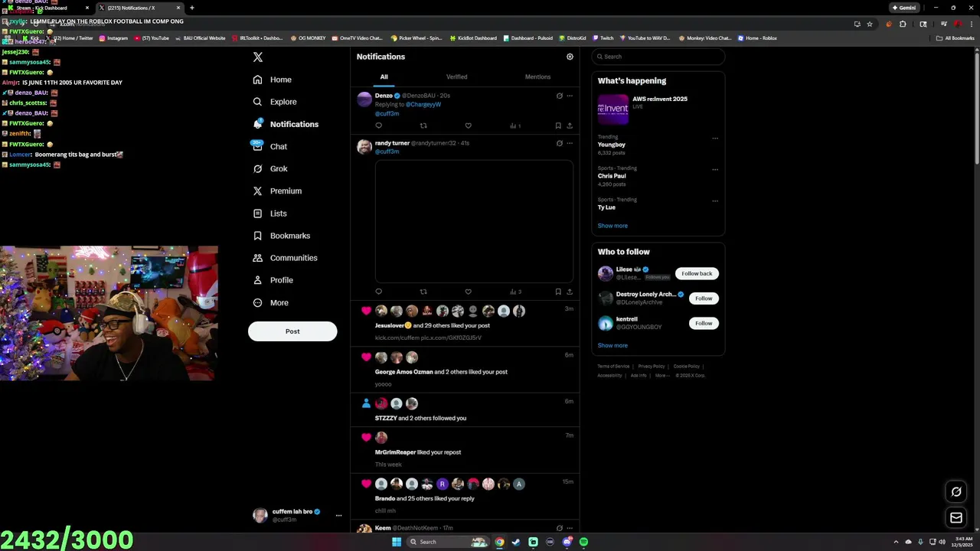Open Terms of Service link
This screenshot has width=980, height=551.
pyautogui.click(x=613, y=367)
